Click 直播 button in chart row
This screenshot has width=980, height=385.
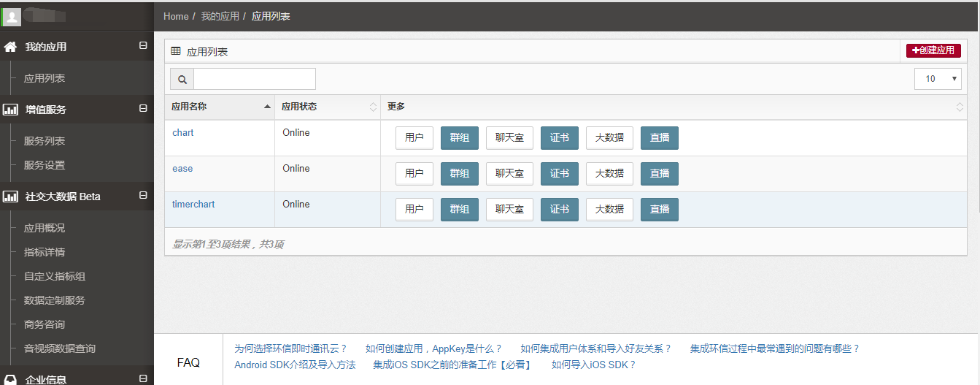click(x=660, y=138)
